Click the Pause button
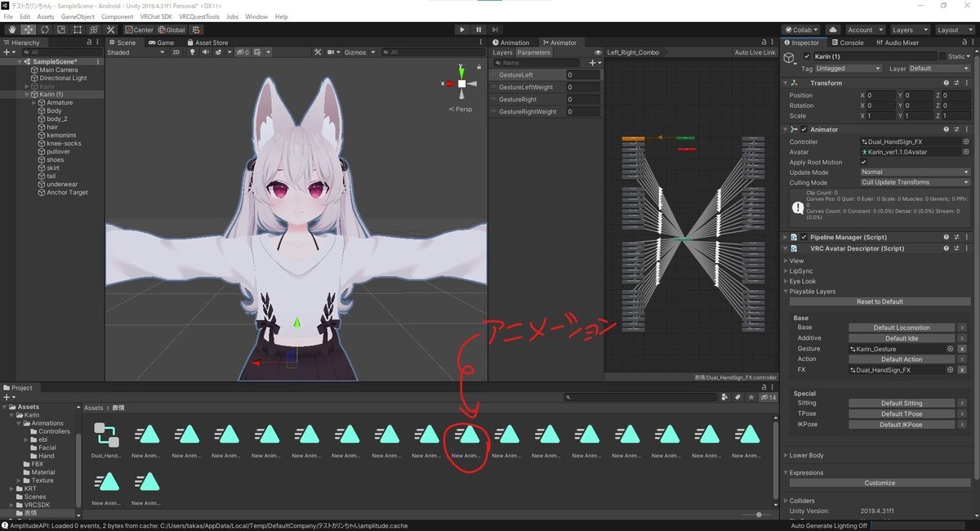Image resolution: width=980 pixels, height=531 pixels. (479, 29)
